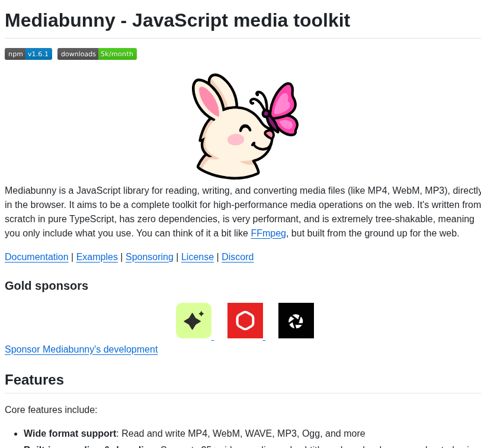The image size is (481, 448).
Task: Open the green sparkle sponsor logo
Action: [x=194, y=321]
